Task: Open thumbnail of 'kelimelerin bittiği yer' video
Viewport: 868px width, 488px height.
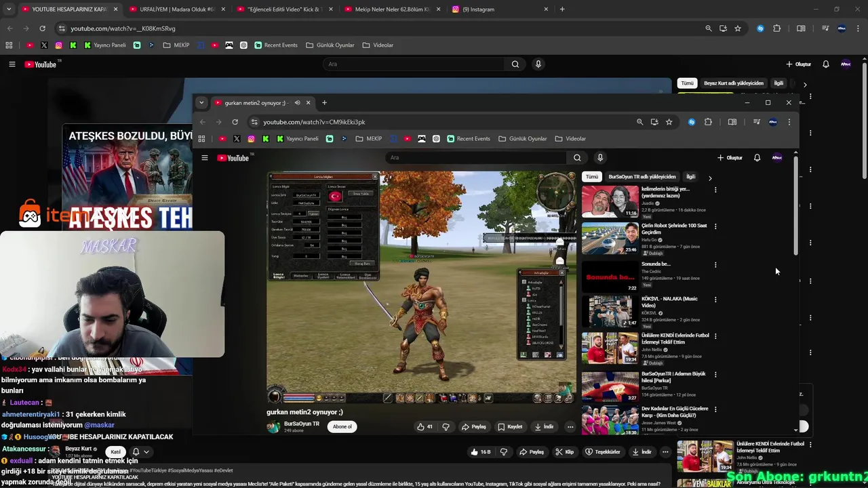Action: tap(610, 201)
